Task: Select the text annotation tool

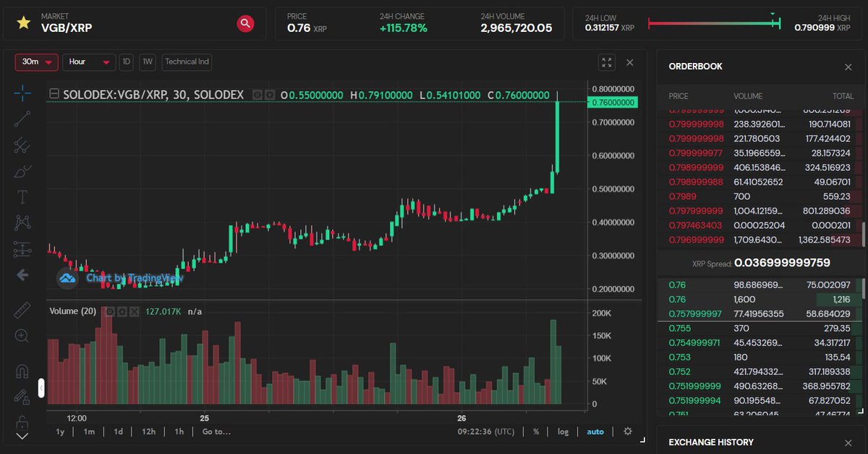Action: point(22,197)
